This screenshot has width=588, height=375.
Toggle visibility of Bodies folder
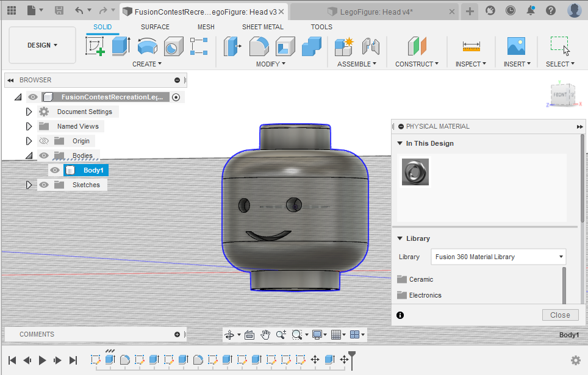click(x=44, y=155)
